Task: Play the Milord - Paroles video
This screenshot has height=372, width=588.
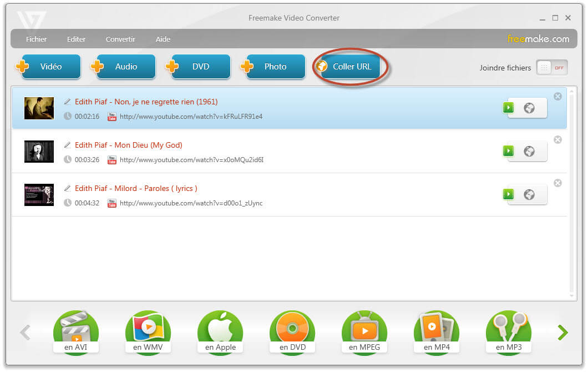Action: [509, 194]
